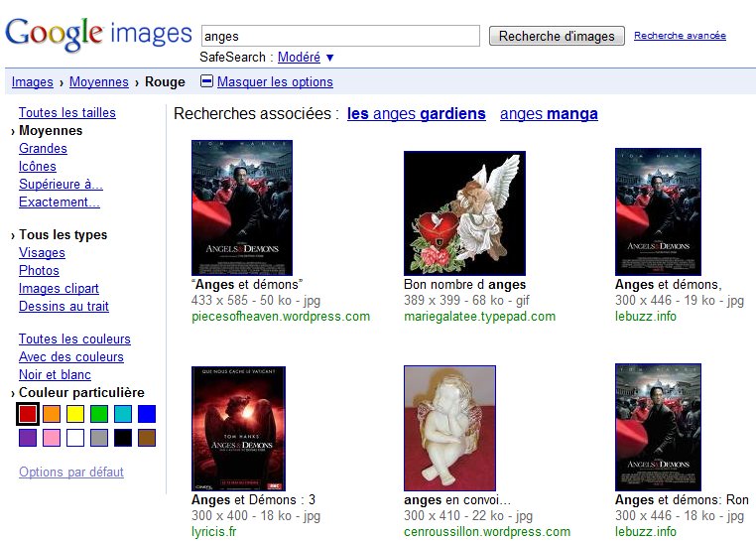Click piecesofheaven.wordpress.com source text
The height and width of the screenshot is (542, 756).
pos(281,317)
